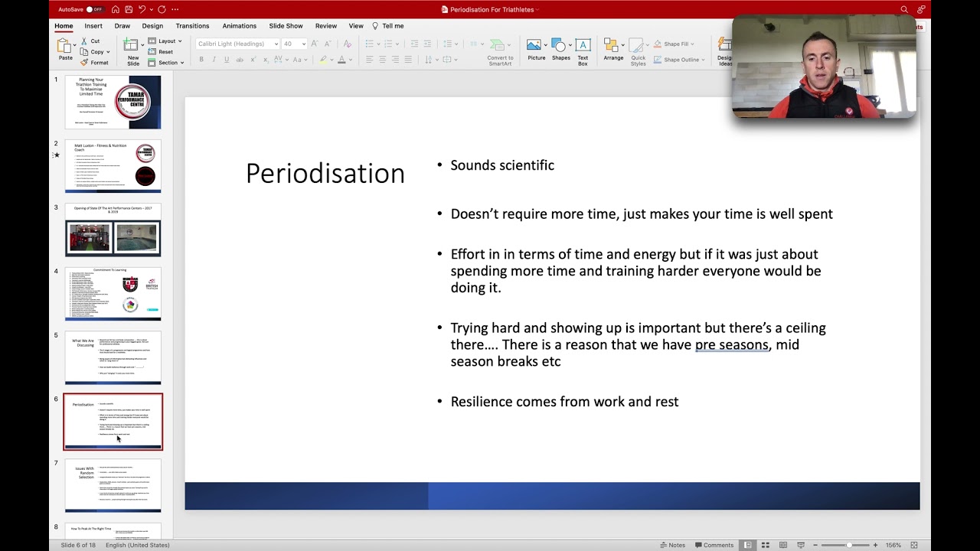
Task: Save the presentation with the disk icon
Action: 129,9
